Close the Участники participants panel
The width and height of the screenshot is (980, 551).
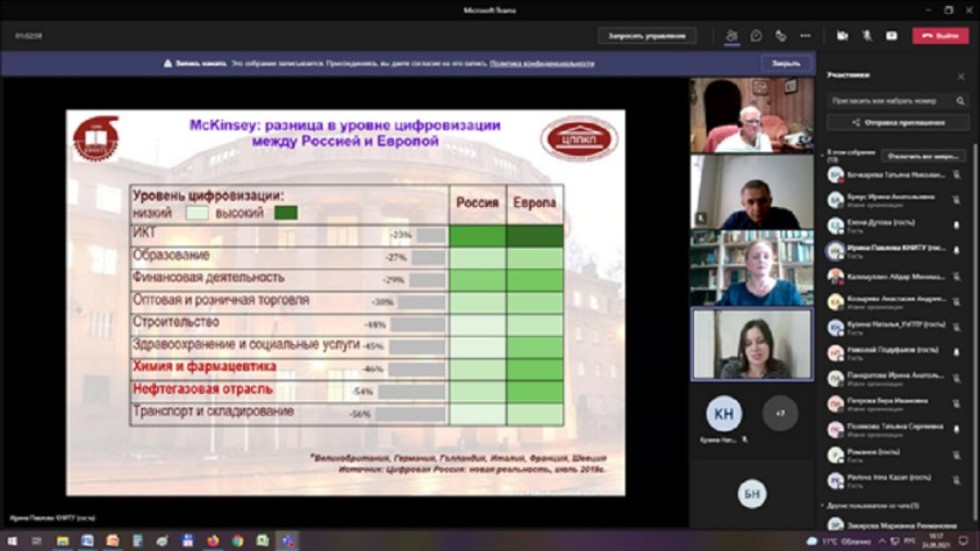[961, 76]
